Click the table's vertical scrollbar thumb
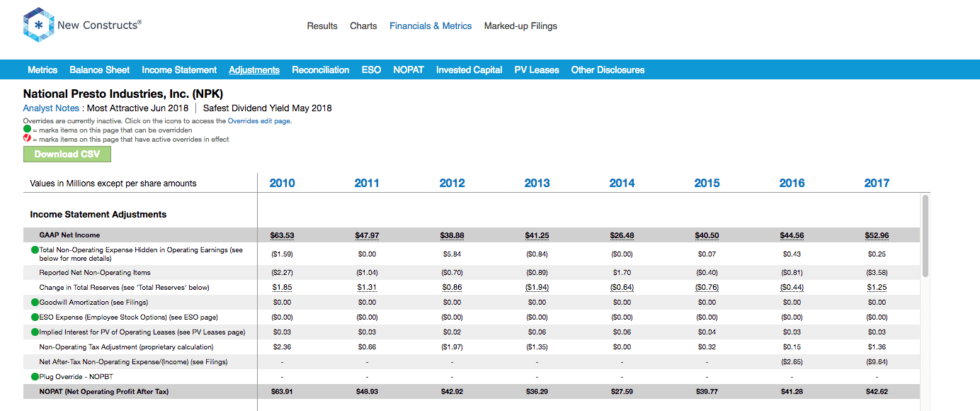Viewport: 980px width, 411px height. coord(925,235)
